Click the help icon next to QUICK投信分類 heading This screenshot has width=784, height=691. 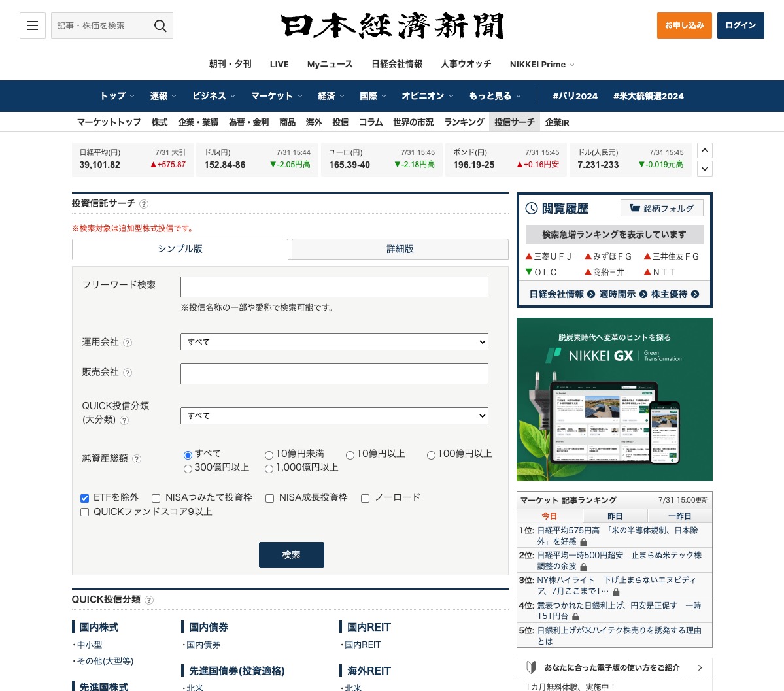tap(148, 600)
